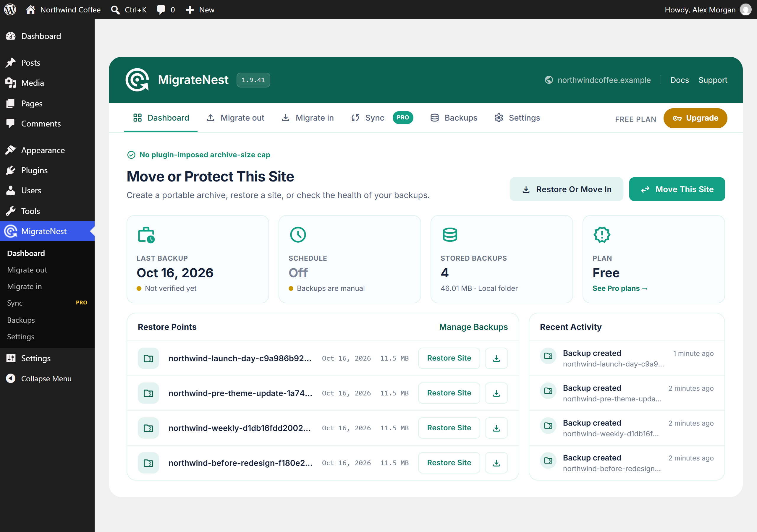This screenshot has width=757, height=532.
Task: Open Appearance in WordPress sidebar
Action: [x=47, y=150]
